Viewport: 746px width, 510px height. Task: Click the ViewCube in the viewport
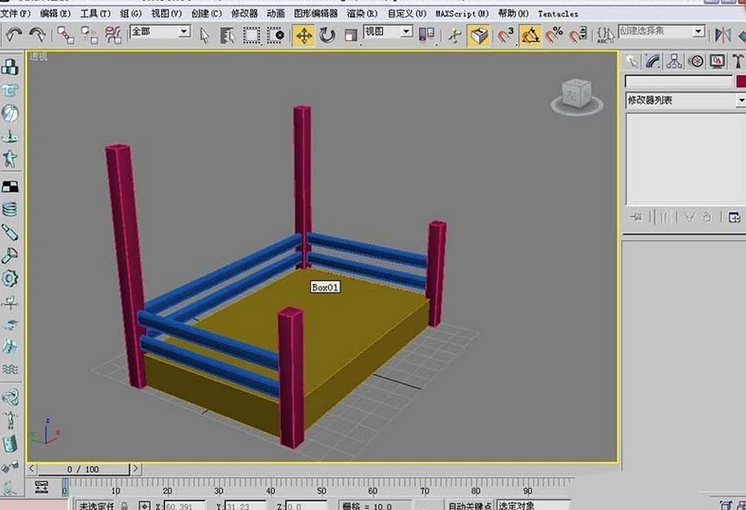[x=577, y=97]
